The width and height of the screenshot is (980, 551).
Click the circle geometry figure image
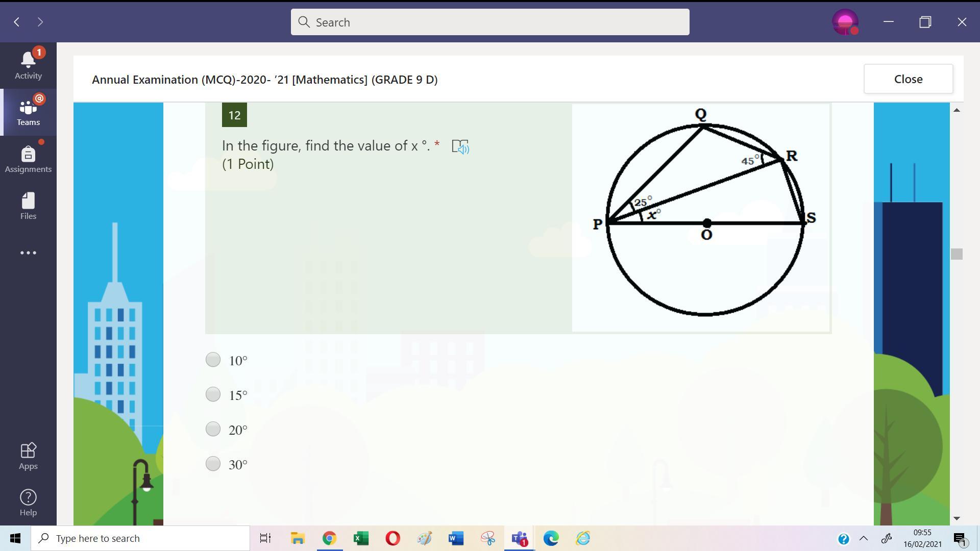[x=701, y=218]
